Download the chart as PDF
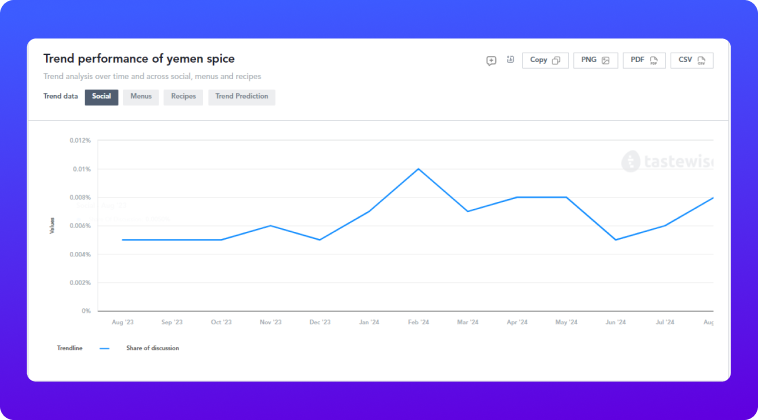758x420 pixels. click(x=644, y=60)
